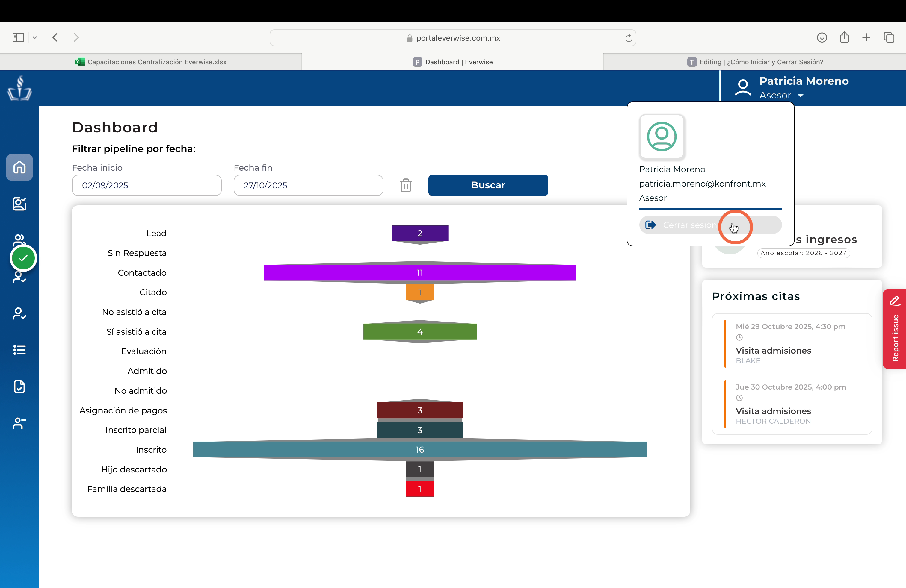Click the Año escolar: 2026 - 2027 badge
The width and height of the screenshot is (906, 588).
[803, 253]
